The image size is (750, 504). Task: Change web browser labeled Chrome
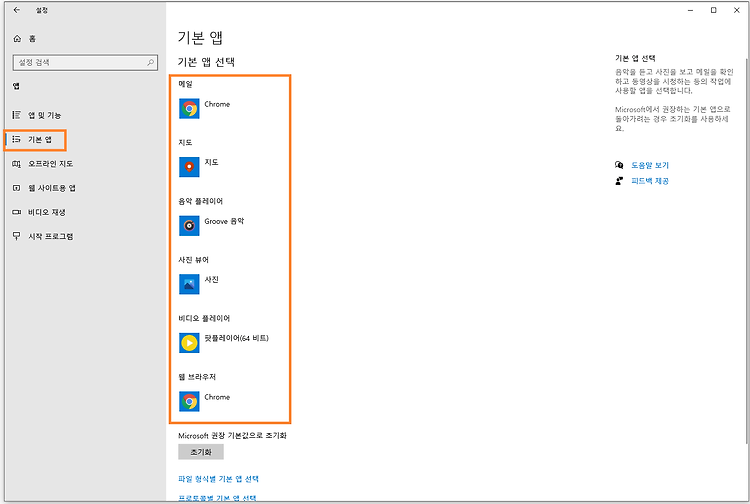pyautogui.click(x=217, y=397)
